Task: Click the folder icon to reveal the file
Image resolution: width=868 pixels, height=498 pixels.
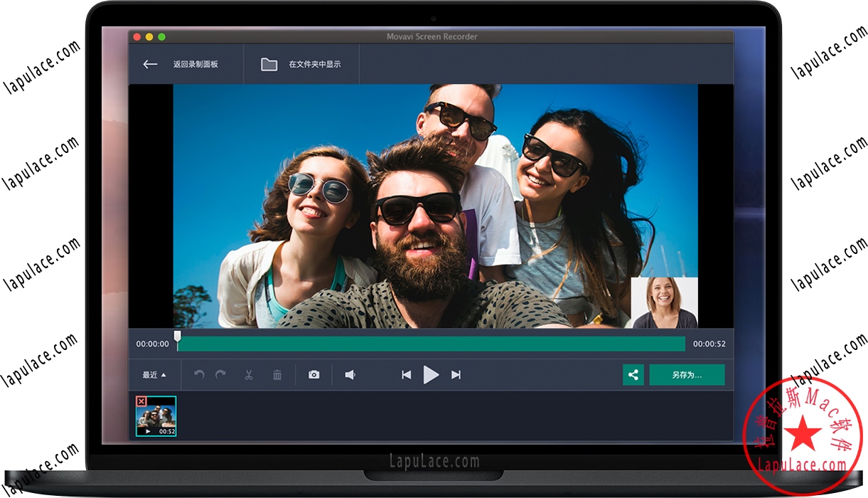Action: [x=269, y=64]
